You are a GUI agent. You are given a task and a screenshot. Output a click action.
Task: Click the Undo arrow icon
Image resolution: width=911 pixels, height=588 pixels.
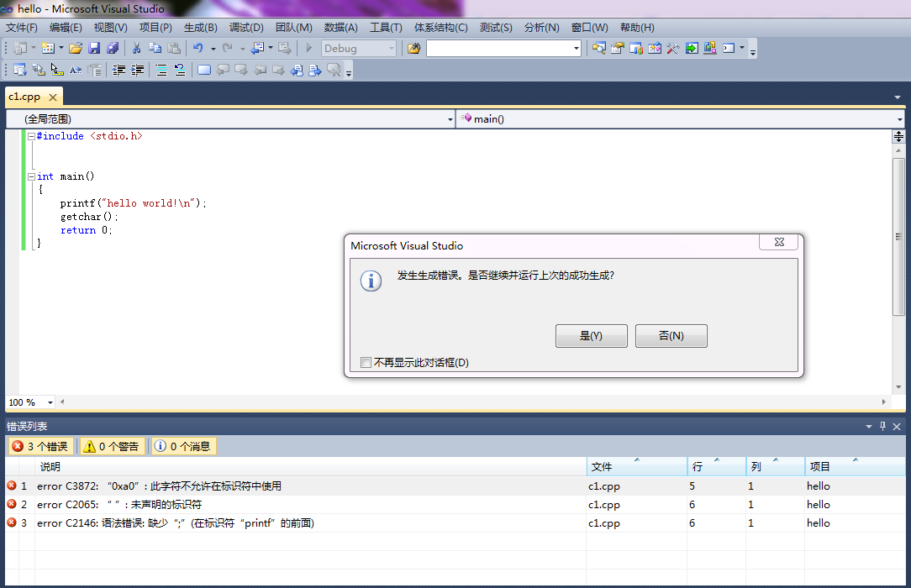[x=198, y=48]
